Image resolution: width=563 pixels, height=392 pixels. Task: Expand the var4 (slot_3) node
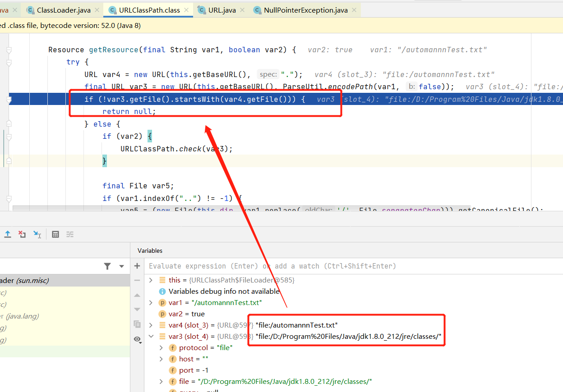pyautogui.click(x=151, y=325)
